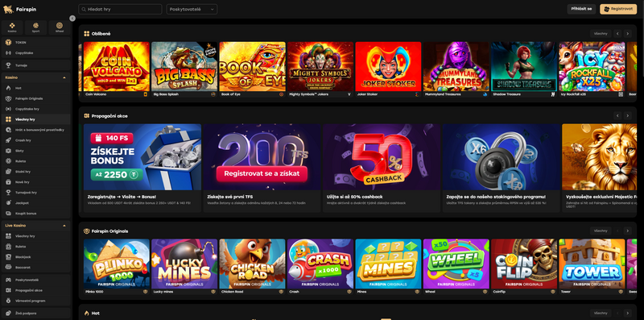This screenshot has width=644, height=320.
Task: Collapse the Live Kasino sidebar section
Action: click(x=64, y=226)
